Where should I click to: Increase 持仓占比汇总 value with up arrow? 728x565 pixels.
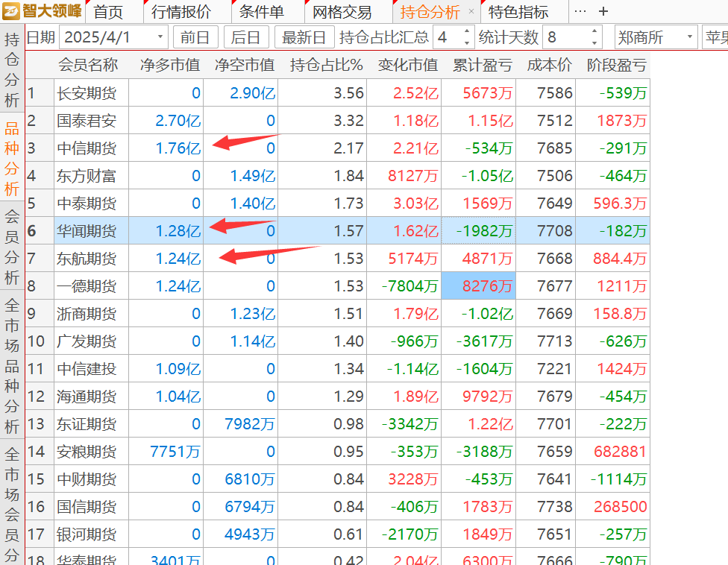click(x=467, y=31)
